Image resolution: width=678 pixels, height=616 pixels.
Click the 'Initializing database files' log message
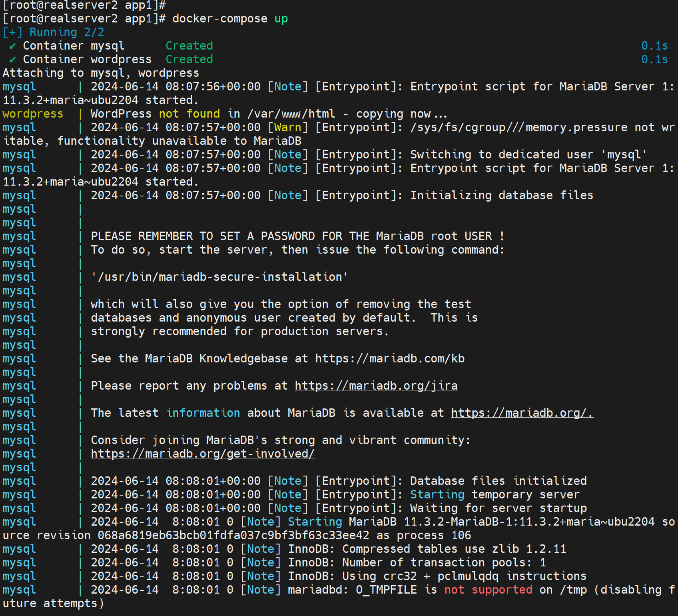point(501,196)
